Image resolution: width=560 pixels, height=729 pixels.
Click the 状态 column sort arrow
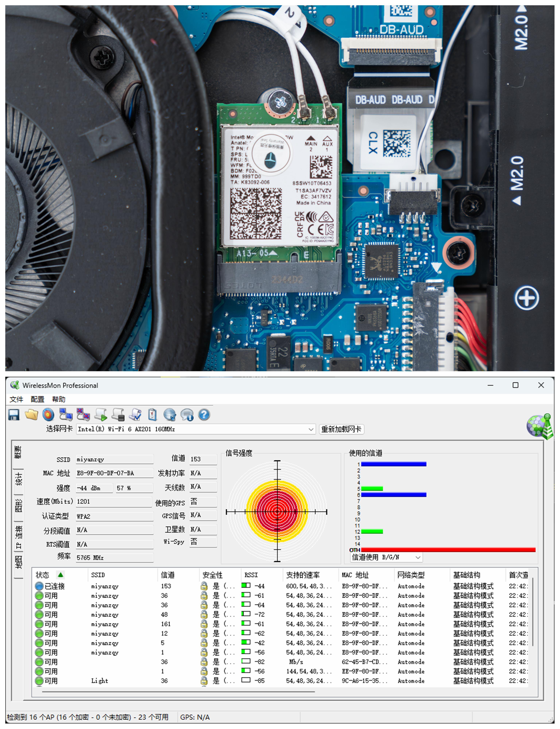[60, 575]
